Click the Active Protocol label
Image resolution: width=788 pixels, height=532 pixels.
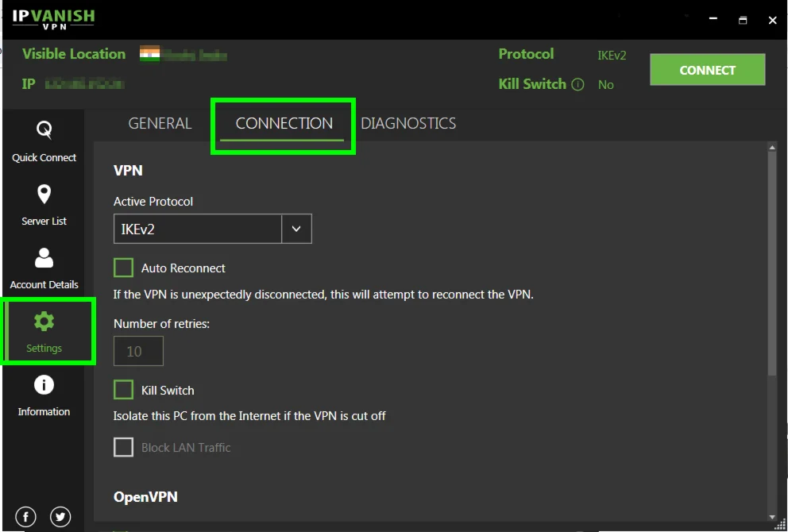pyautogui.click(x=153, y=202)
